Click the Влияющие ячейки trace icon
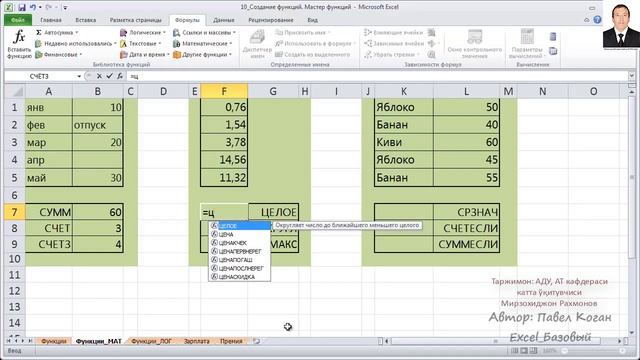This screenshot has width=640, height=360. 368,32
